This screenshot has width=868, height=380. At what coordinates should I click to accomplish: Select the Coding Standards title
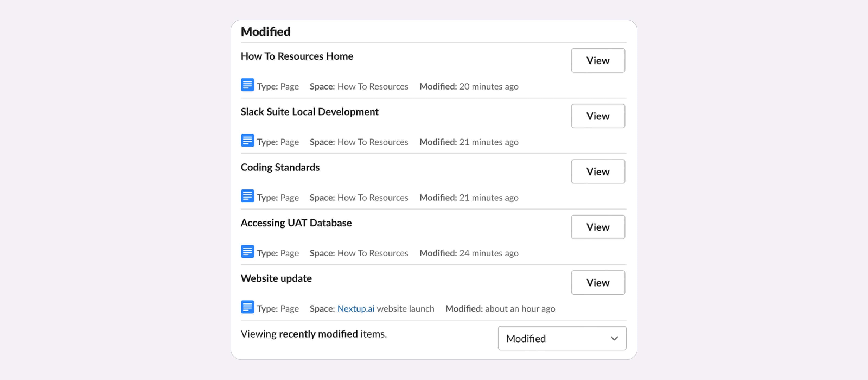coord(280,167)
